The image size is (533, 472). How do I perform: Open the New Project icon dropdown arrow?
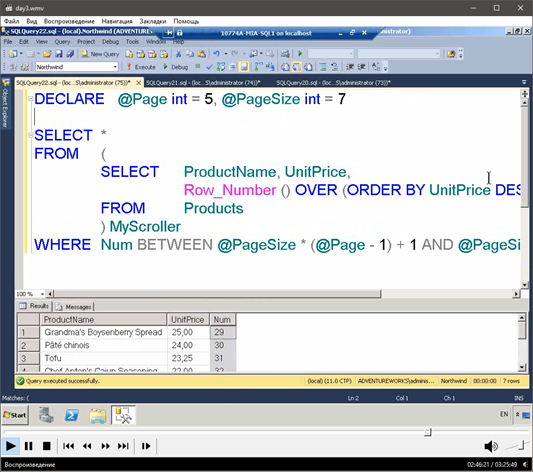(x=21, y=54)
